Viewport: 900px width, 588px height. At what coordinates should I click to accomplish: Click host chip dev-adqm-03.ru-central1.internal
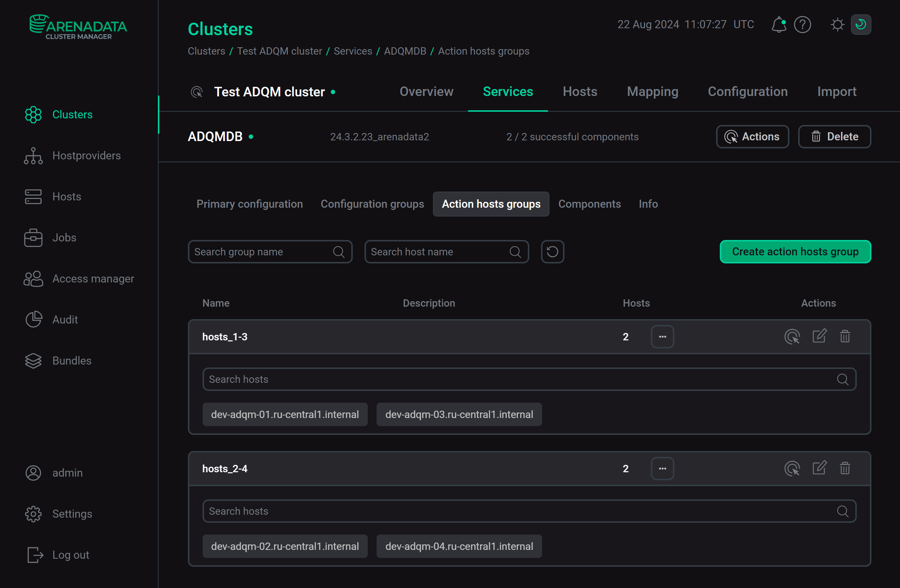click(459, 414)
